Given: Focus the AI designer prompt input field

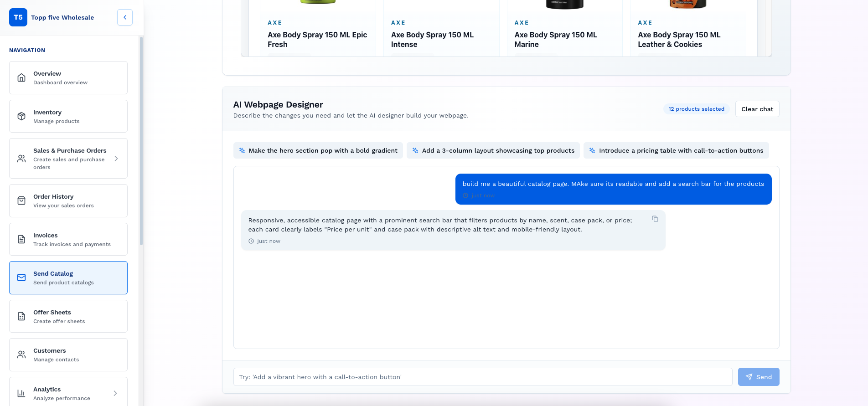Looking at the screenshot, I should (482, 377).
